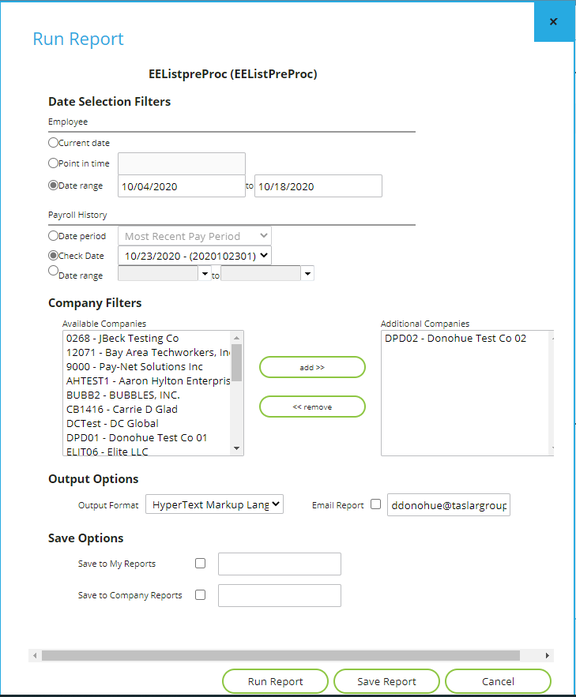Open payroll date range start dropdown
This screenshot has height=697, width=576.
pyautogui.click(x=205, y=273)
